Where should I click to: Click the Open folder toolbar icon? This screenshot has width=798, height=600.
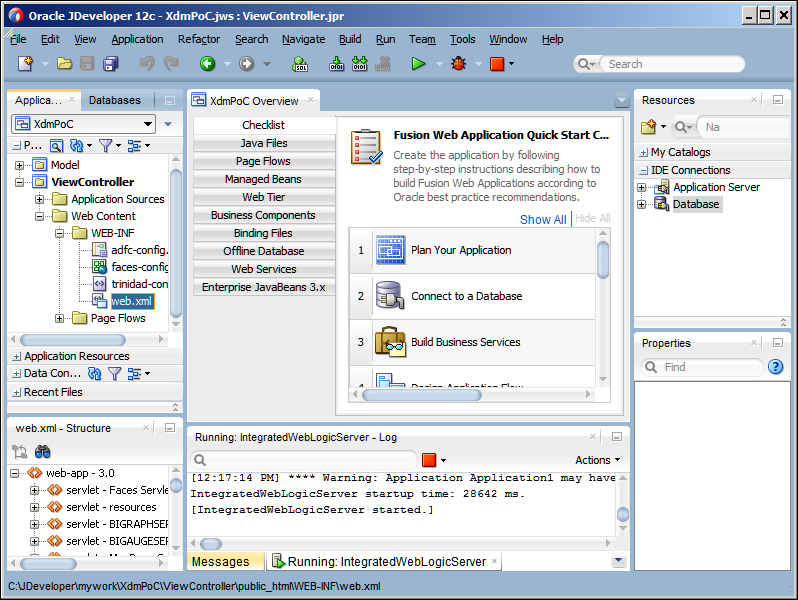coord(64,64)
